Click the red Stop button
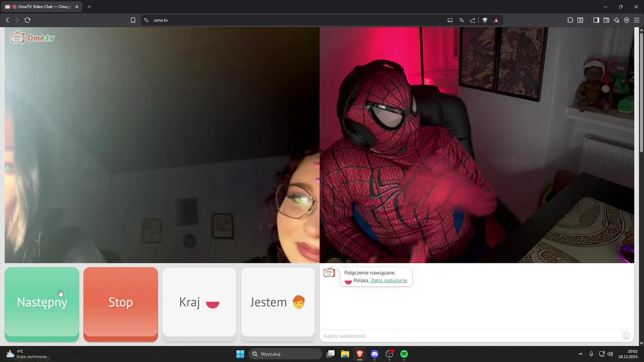 pos(121,304)
